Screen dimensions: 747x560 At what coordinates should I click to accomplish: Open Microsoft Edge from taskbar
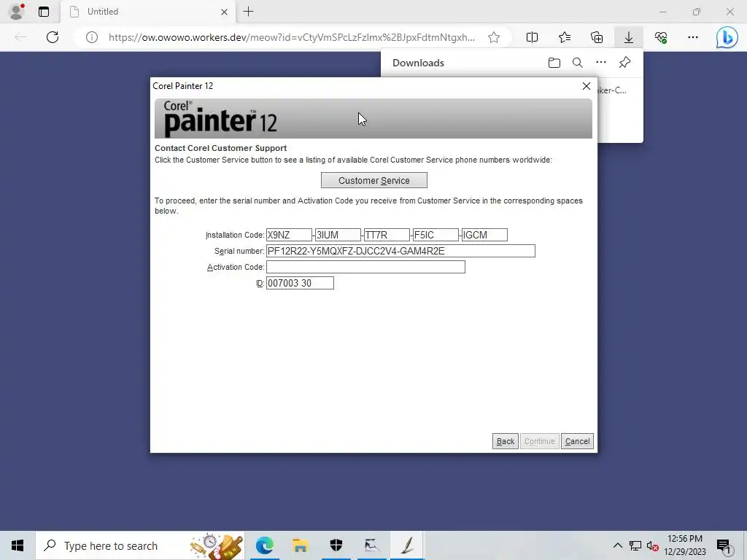[x=264, y=545]
